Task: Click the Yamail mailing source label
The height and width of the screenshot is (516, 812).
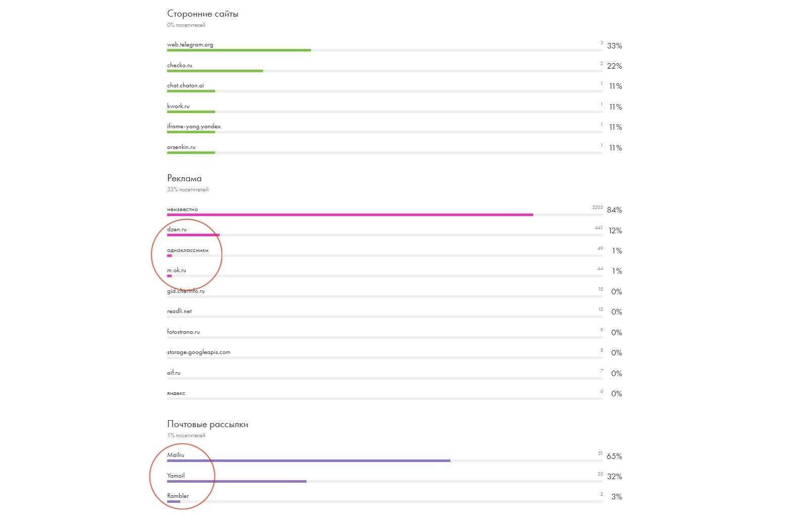Action: [x=176, y=476]
